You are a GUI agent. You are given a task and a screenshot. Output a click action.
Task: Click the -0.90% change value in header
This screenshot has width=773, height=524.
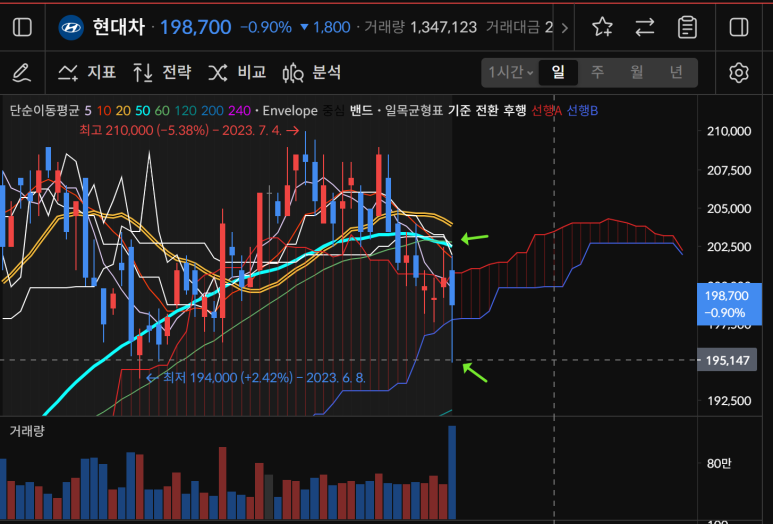tap(266, 27)
